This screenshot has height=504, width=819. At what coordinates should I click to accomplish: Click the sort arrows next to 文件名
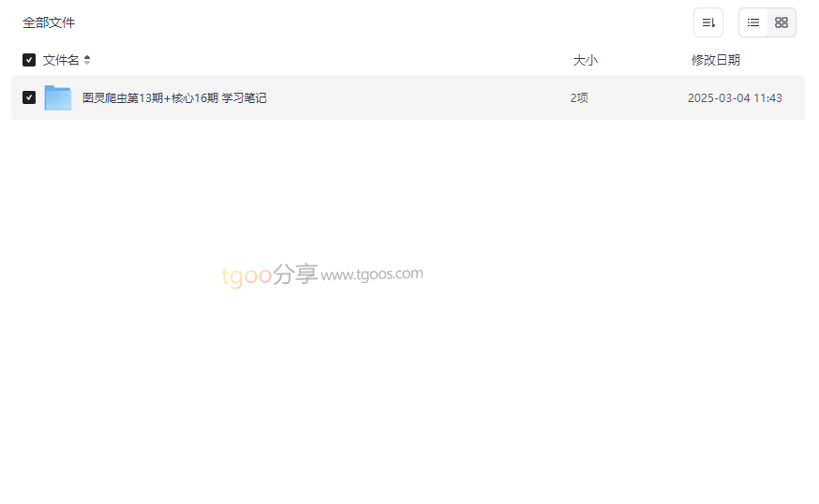(87, 60)
